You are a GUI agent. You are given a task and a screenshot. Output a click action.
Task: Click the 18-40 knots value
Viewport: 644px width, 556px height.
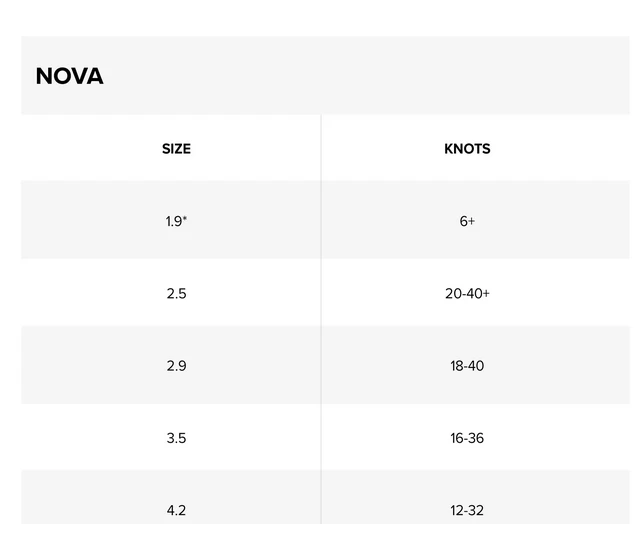[467, 366]
